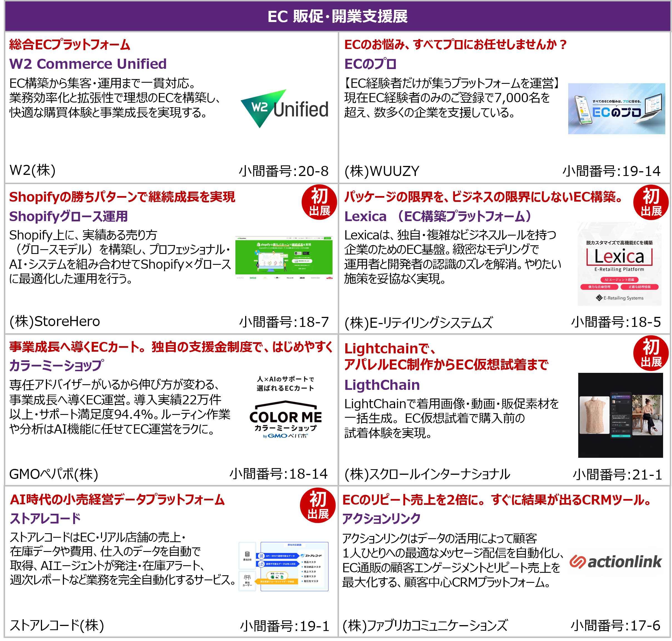The image size is (672, 641).
Task: Click the headline 'Shopifyの勝ちパターンで継続成長を実現'
Action: pos(122,197)
